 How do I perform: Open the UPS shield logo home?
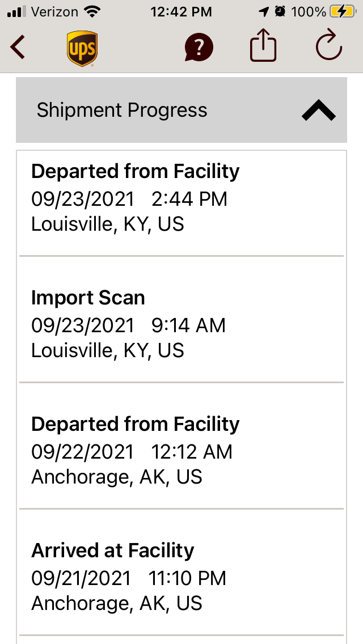82,48
